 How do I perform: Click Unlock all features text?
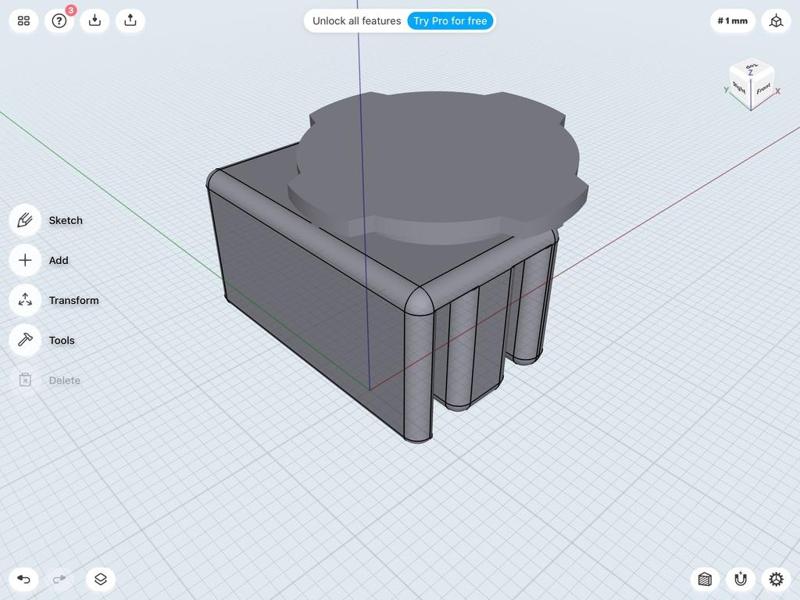[x=357, y=21]
